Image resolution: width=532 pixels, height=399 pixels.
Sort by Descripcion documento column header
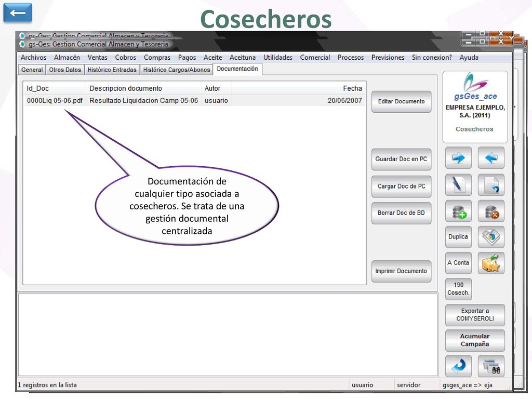(x=143, y=88)
